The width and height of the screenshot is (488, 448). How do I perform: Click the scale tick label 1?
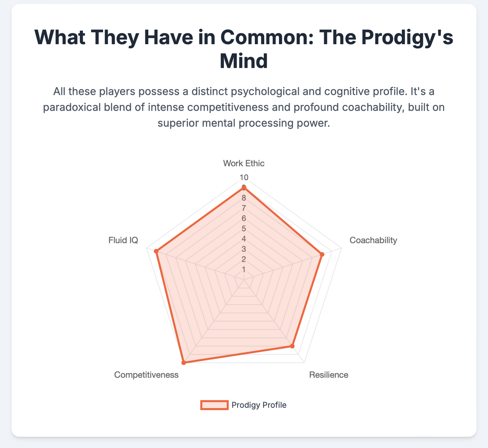coord(244,270)
